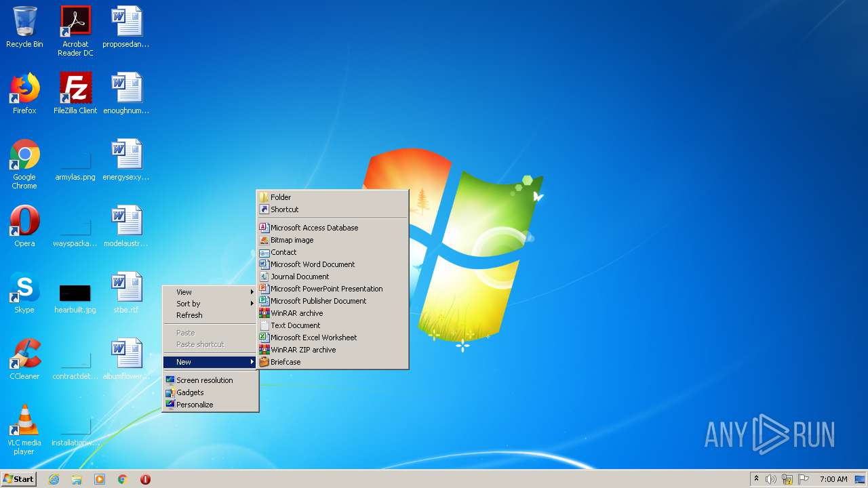Select the enoughnum... Word document icon

[126, 94]
